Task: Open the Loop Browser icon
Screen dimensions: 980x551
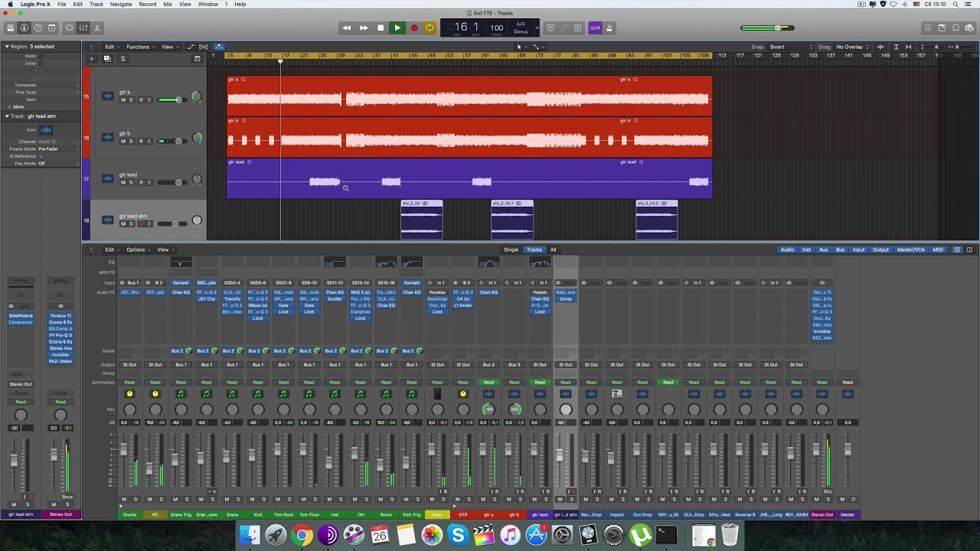Action: tap(955, 28)
